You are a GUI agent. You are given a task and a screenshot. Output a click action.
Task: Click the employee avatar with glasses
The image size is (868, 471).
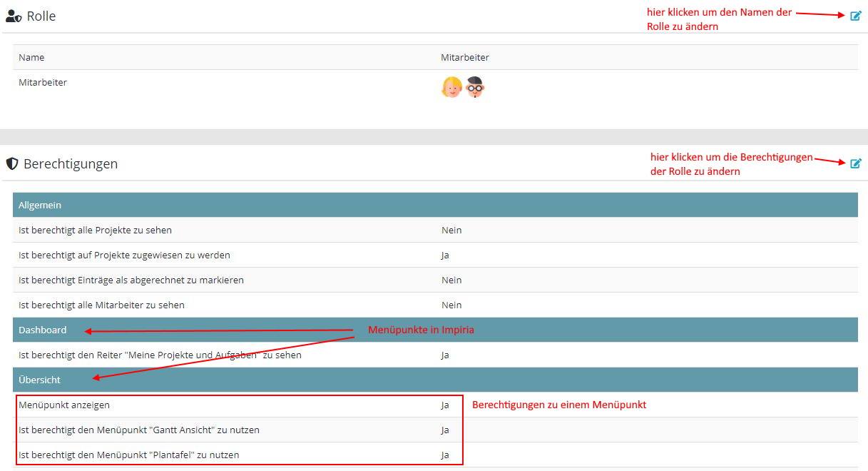point(475,87)
